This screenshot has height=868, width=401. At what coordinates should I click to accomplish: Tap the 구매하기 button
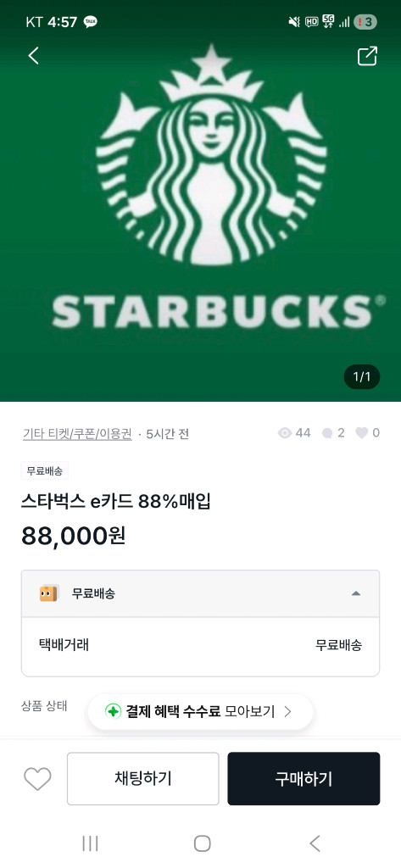pyautogui.click(x=304, y=778)
